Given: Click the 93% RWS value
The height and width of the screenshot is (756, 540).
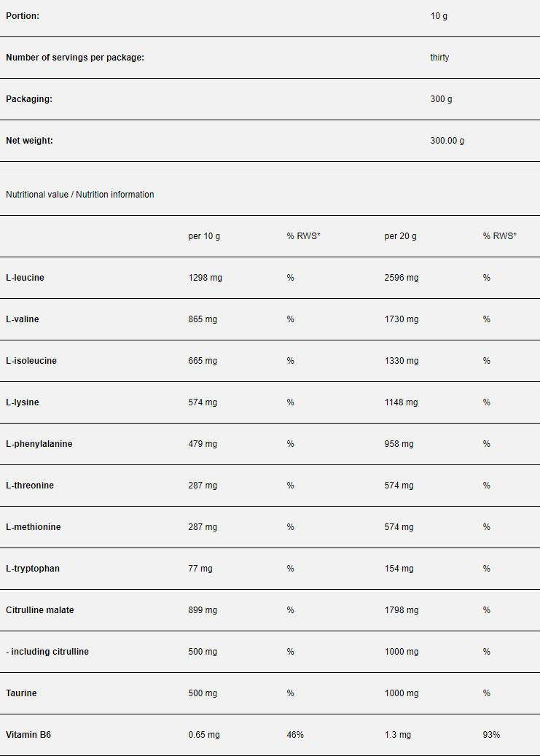Looking at the screenshot, I should 491,735.
